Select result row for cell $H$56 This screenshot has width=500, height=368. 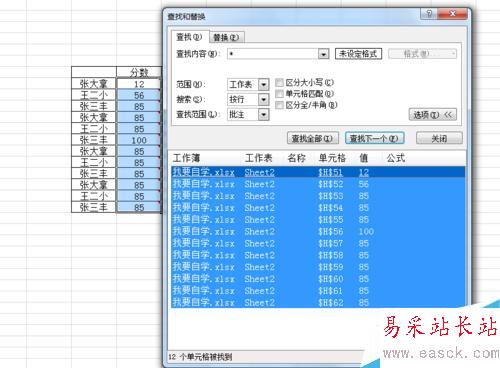318,231
